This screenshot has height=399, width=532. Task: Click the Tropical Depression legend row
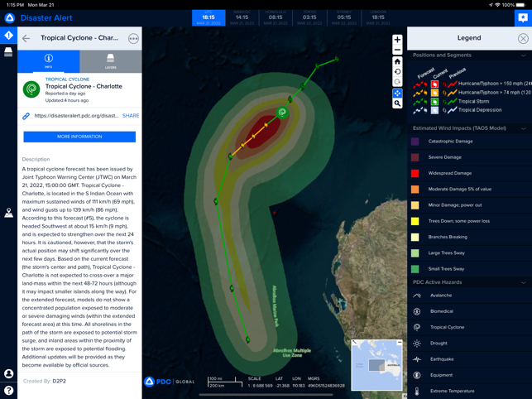coord(457,110)
